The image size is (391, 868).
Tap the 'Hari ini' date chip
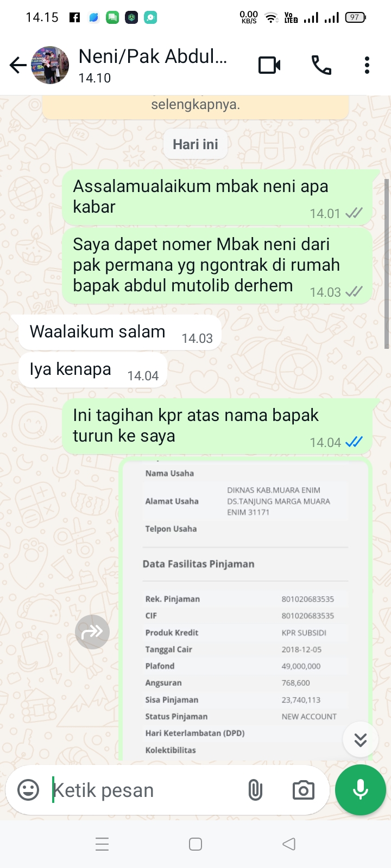(x=195, y=144)
